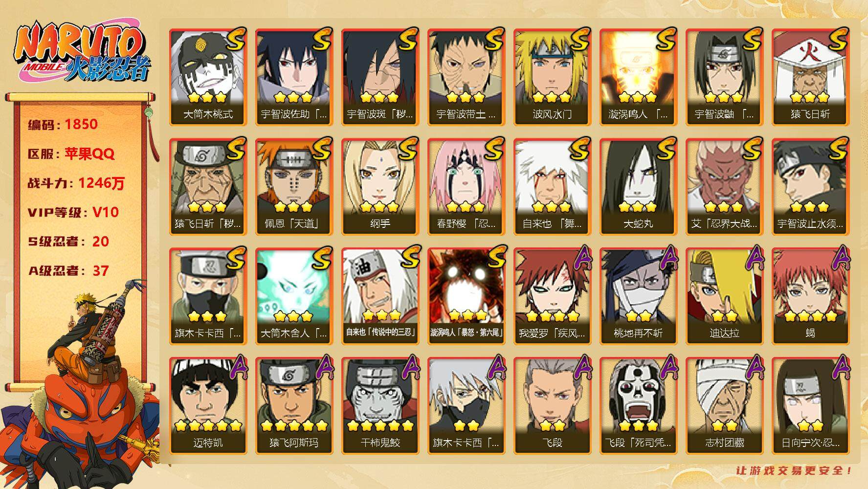Viewport: 868px width, 489px height.
Task: Click the Naruto Mobile 火影忍者 logo
Action: pyautogui.click(x=81, y=51)
